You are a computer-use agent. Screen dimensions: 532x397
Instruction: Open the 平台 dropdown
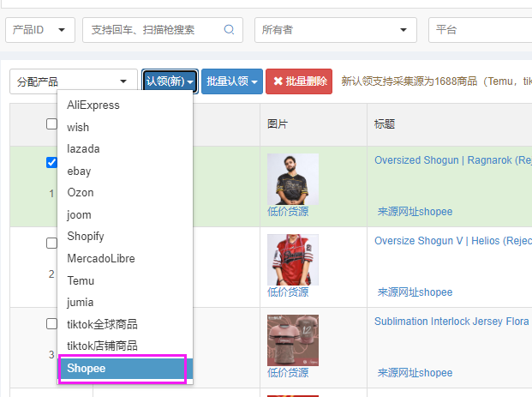(480, 30)
